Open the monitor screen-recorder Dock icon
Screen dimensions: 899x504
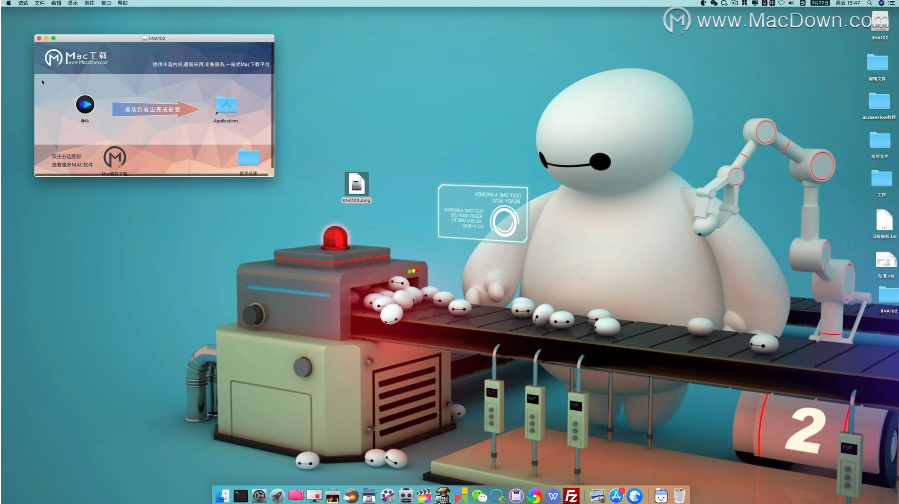(x=314, y=495)
